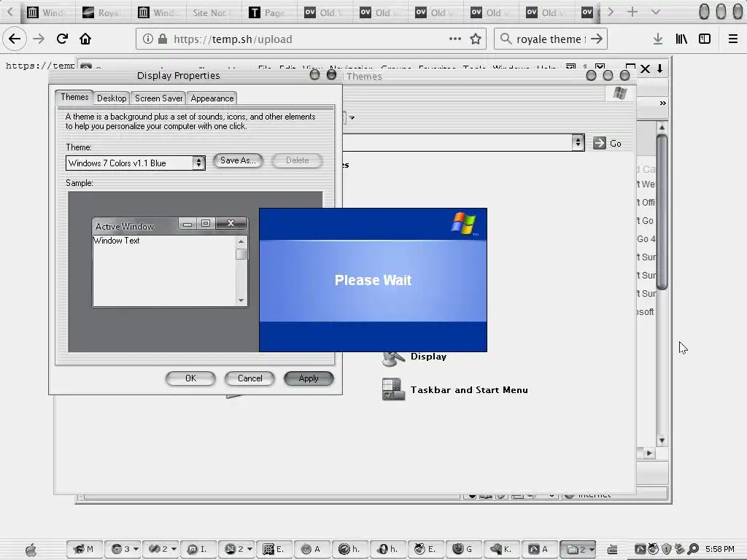Reload the current page
The image size is (747, 560).
click(62, 39)
